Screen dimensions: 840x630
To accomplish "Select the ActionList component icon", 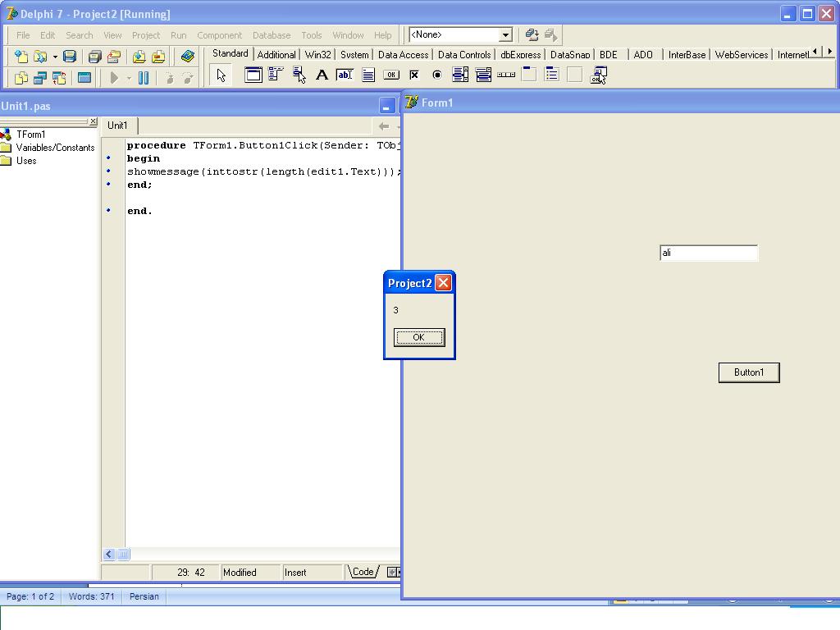I will 598,75.
